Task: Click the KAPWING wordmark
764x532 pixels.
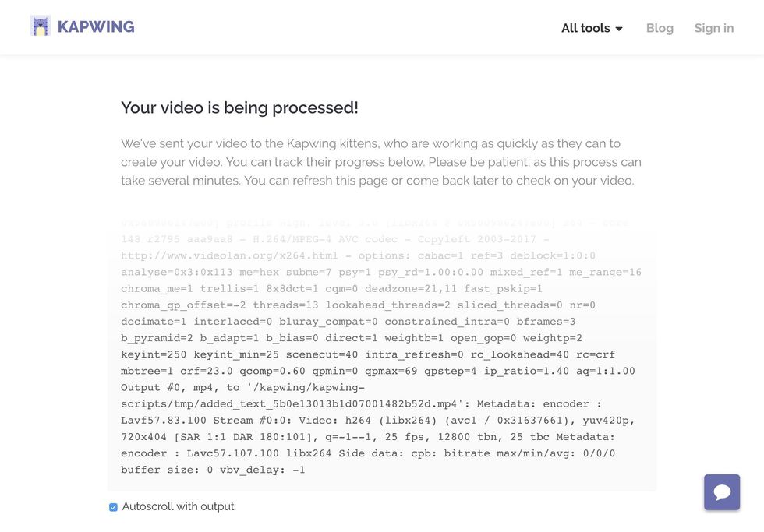Action: (96, 27)
